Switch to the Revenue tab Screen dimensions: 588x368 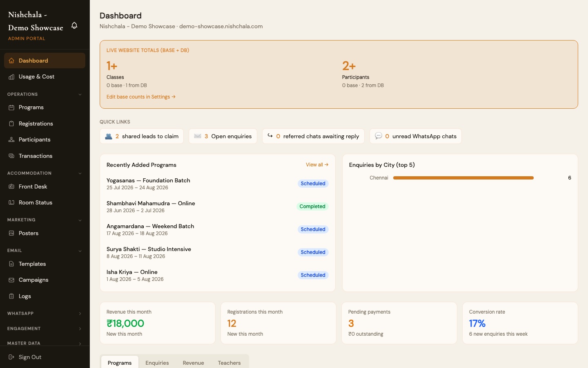[x=193, y=363]
